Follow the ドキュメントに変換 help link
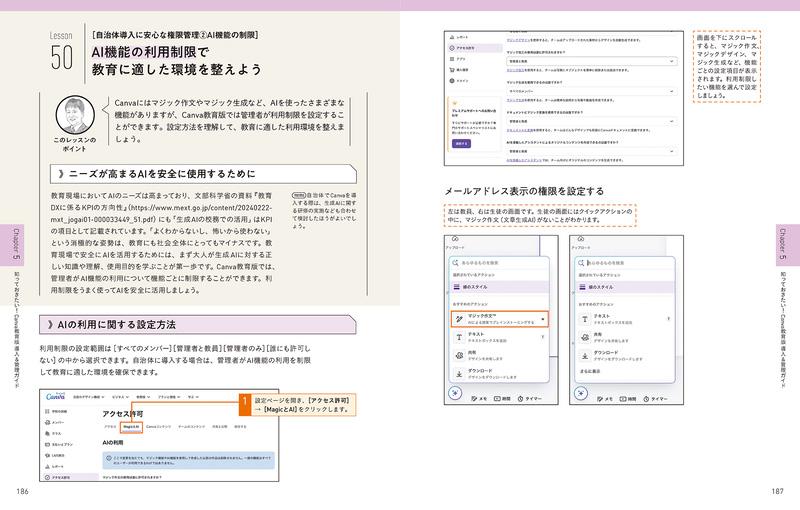The width and height of the screenshot is (800, 510). click(x=520, y=131)
